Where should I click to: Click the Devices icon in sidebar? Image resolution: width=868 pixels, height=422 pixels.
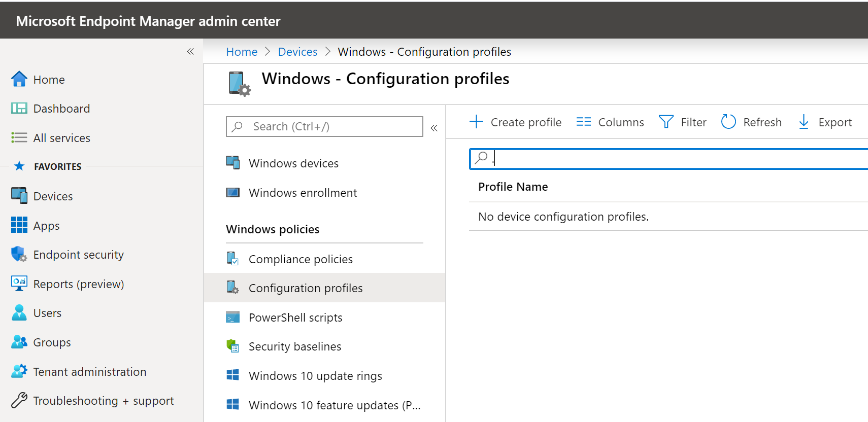coord(19,196)
